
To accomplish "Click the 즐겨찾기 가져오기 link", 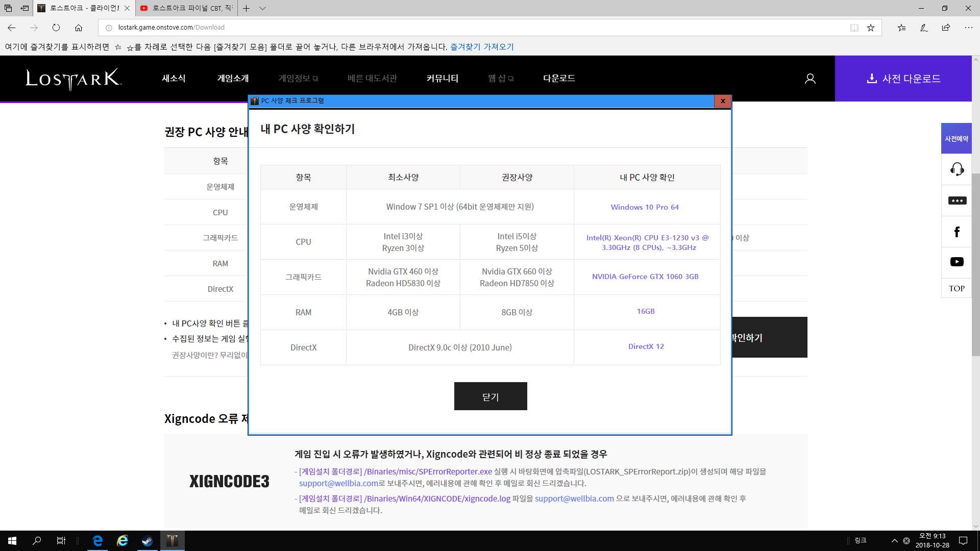I will 481,47.
